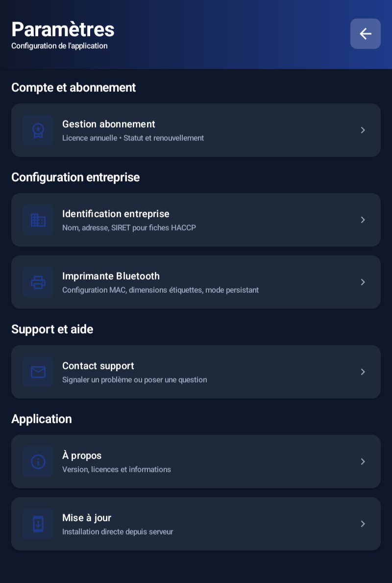392x583 pixels.
Task: Click the À propos row chevron
Action: [363, 461]
